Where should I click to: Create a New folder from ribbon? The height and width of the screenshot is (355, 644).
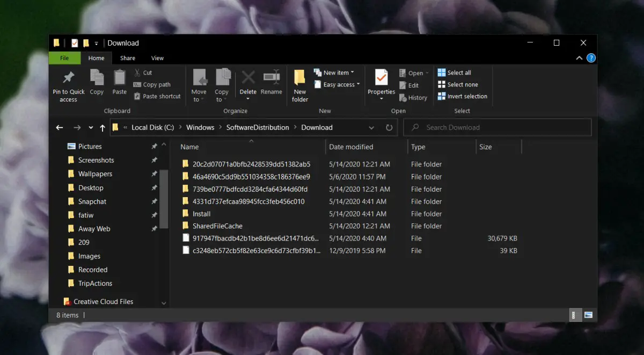pyautogui.click(x=299, y=78)
